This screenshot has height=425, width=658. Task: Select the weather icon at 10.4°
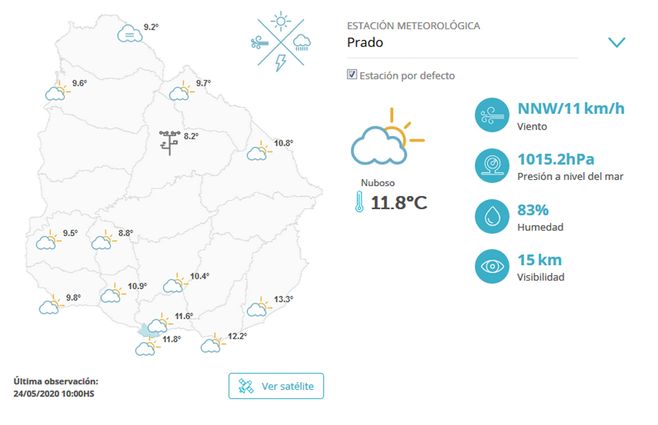click(174, 284)
